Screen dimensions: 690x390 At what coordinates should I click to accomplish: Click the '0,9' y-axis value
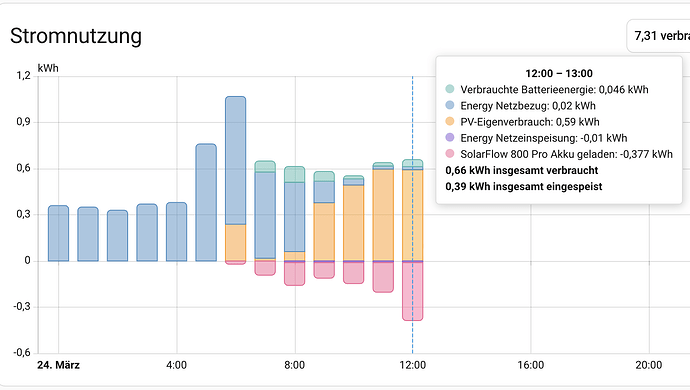24,122
